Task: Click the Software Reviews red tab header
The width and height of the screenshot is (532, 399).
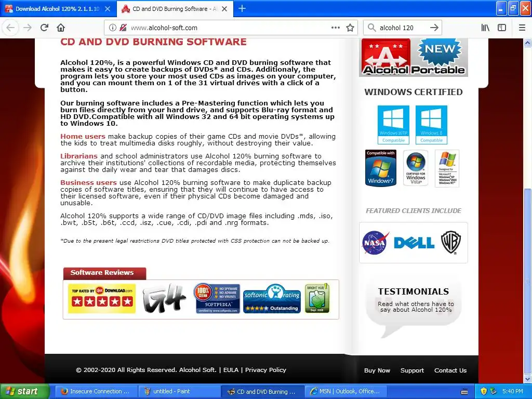Action: [x=104, y=273]
